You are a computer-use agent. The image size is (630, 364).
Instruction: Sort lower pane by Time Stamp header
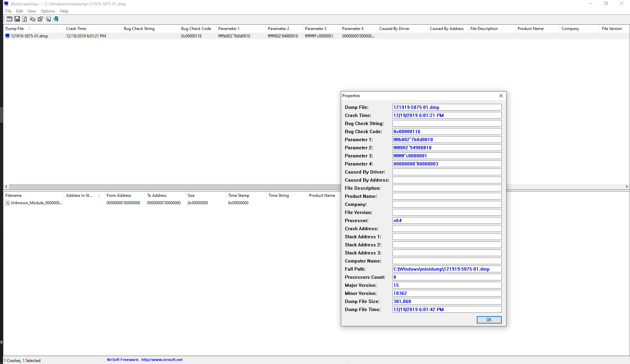(x=246, y=195)
